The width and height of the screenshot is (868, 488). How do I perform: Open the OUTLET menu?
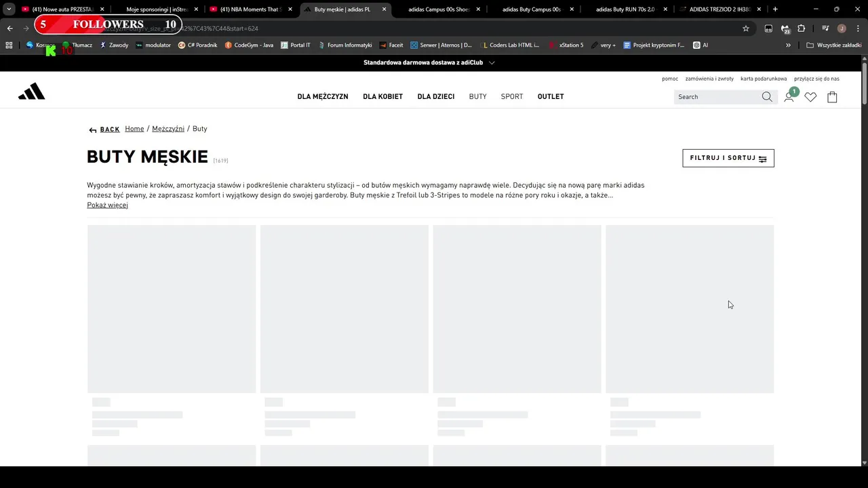pyautogui.click(x=551, y=96)
